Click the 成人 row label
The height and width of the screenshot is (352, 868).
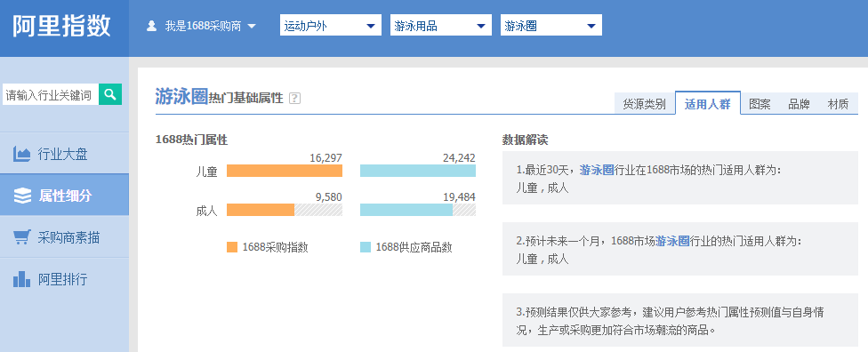[x=206, y=211]
